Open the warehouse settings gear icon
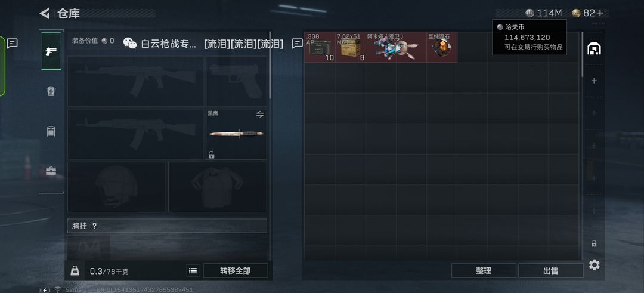 (x=594, y=265)
